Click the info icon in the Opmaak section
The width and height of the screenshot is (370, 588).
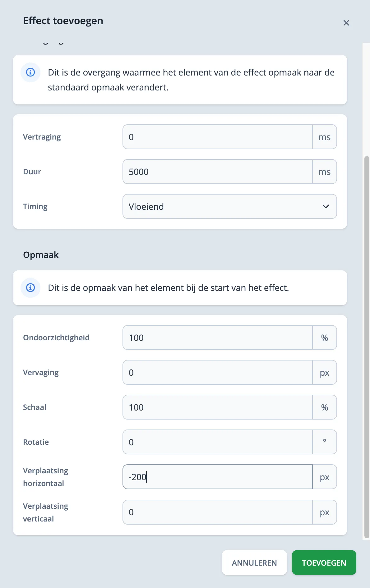(x=30, y=288)
